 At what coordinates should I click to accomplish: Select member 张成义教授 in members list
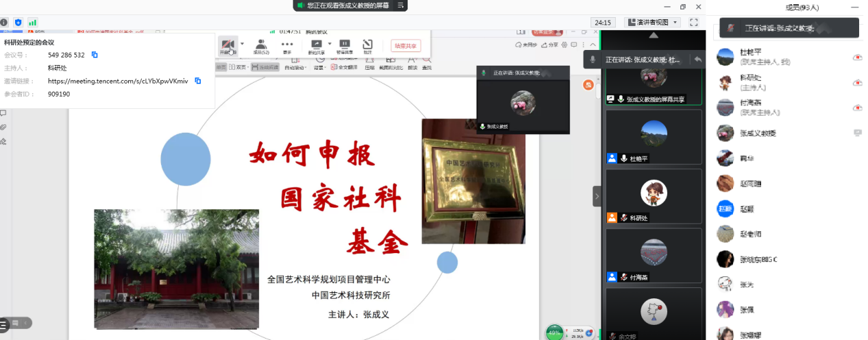click(x=757, y=133)
